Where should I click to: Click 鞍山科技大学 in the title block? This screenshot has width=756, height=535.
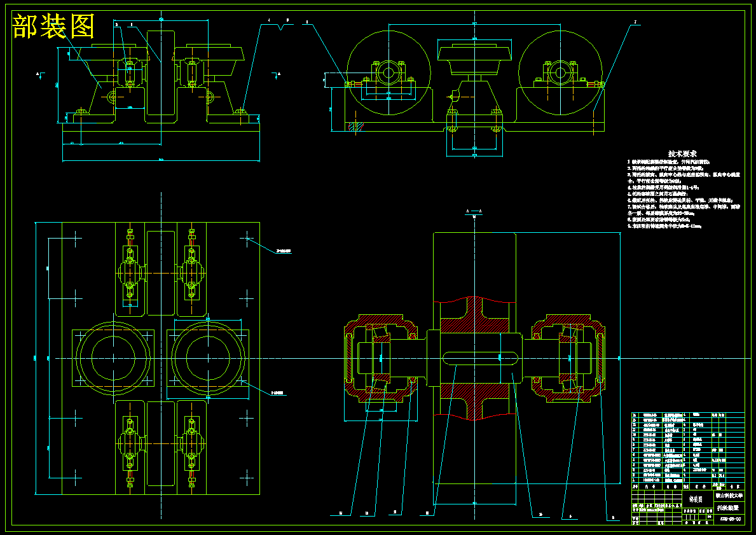pyautogui.click(x=729, y=496)
